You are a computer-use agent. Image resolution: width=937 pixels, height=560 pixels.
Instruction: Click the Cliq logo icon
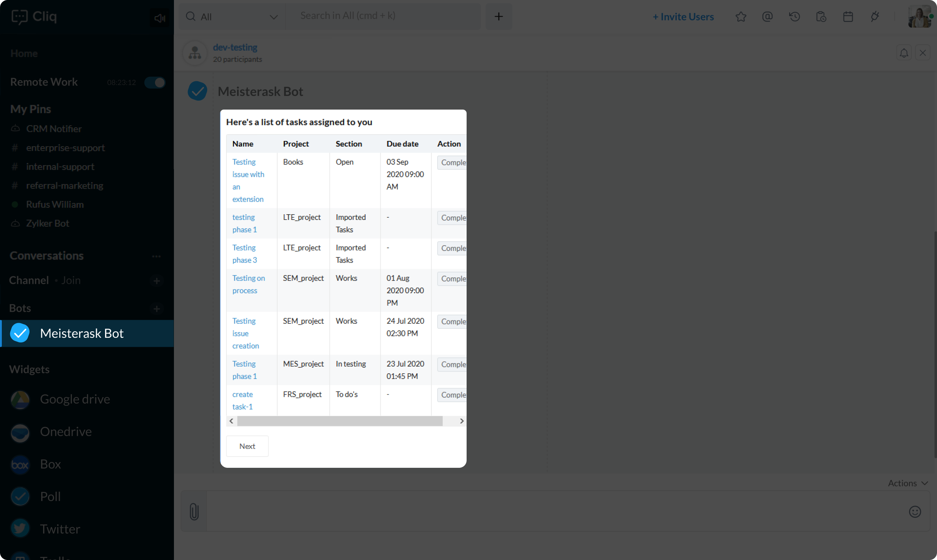point(19,17)
